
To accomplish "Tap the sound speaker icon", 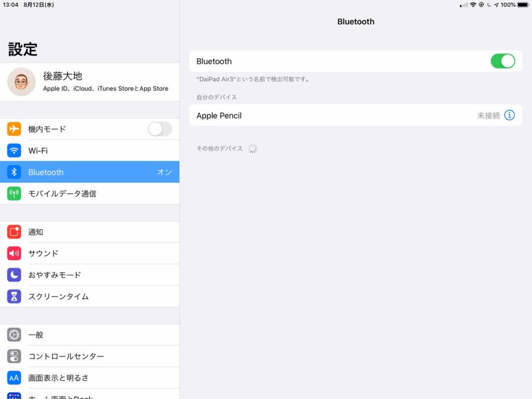I will pyautogui.click(x=14, y=254).
